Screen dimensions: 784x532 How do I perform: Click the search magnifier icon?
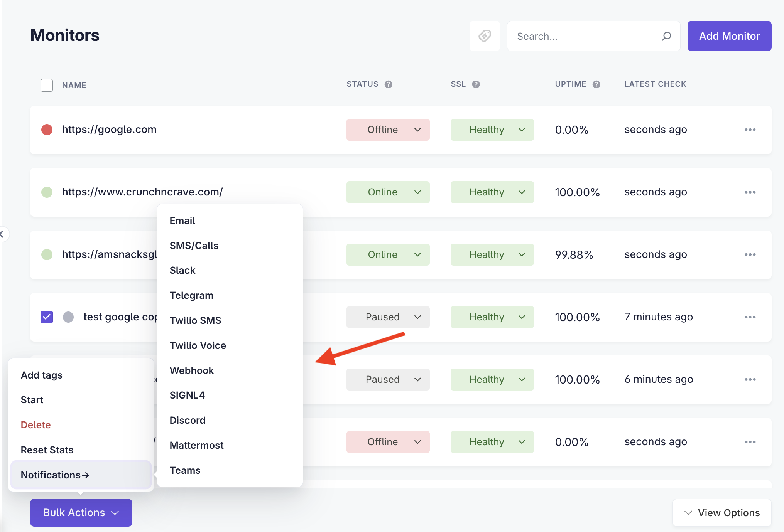666,36
